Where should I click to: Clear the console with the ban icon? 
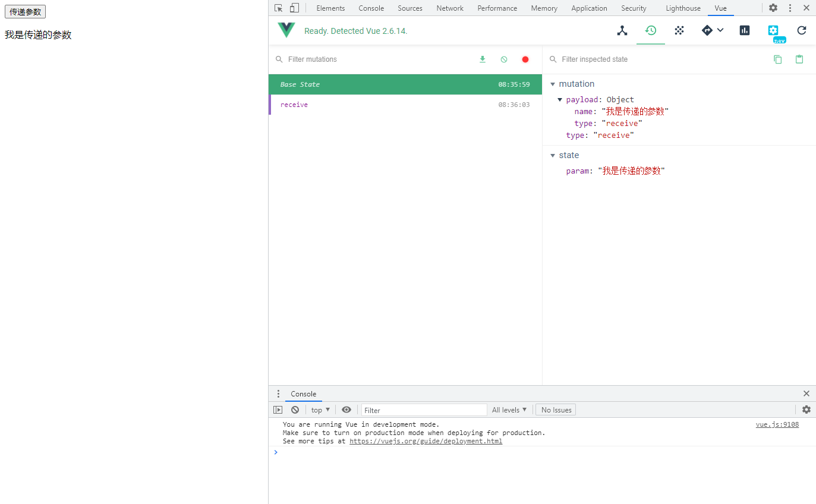295,410
